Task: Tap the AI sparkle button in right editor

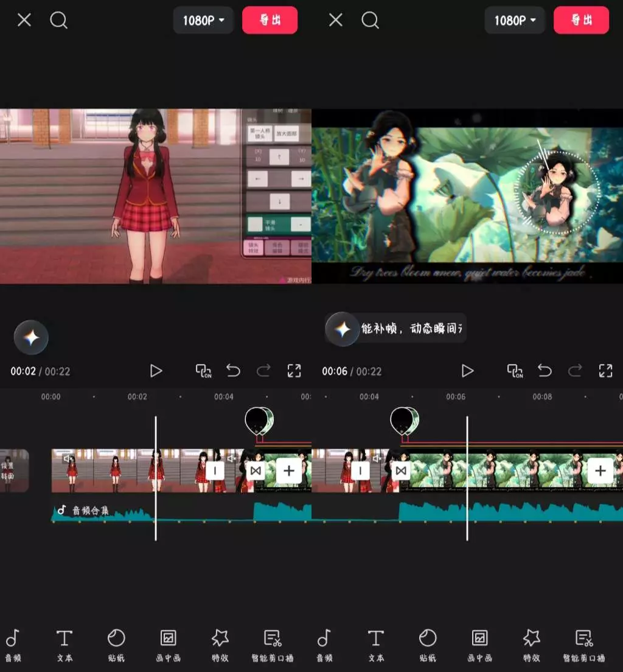Action: click(343, 329)
